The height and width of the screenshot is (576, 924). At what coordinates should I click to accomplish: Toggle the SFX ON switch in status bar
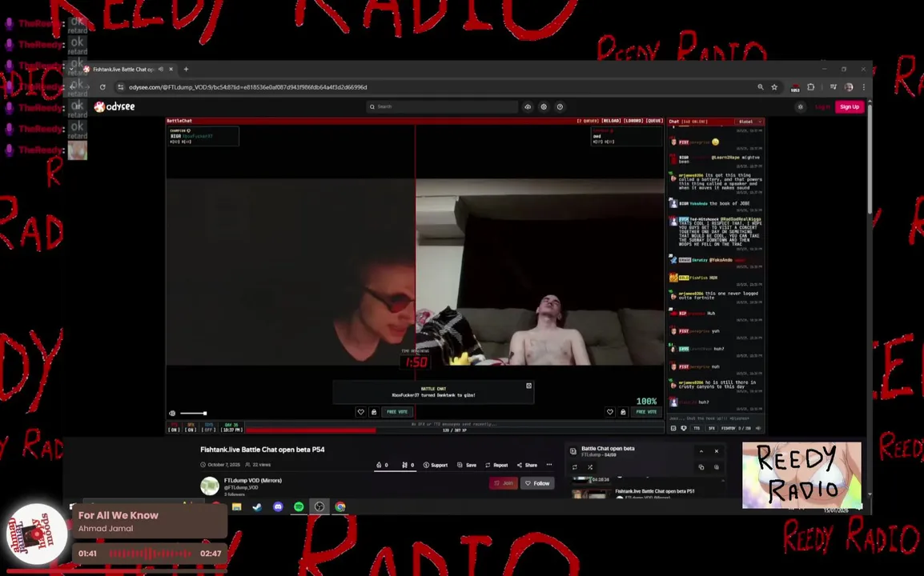click(x=191, y=427)
